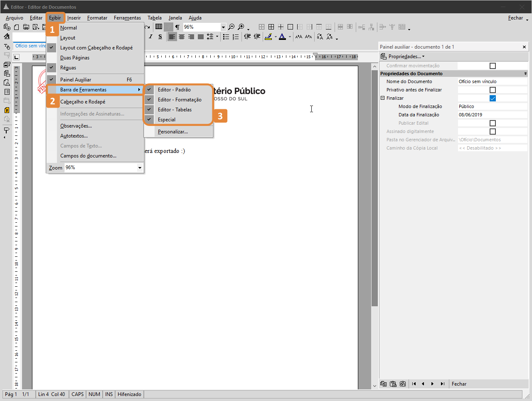
Task: Click the uppercase conversion icon (aA)
Action: pyautogui.click(x=320, y=37)
